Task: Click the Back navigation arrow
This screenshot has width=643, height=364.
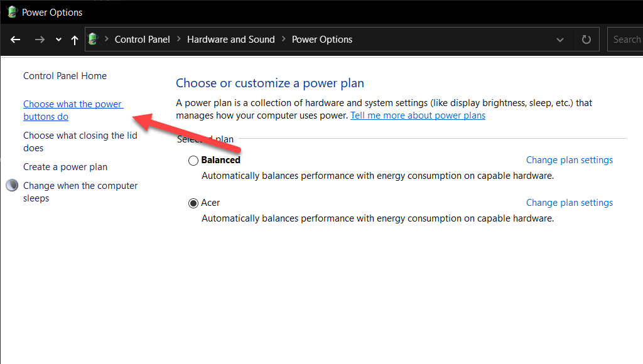Action: tap(16, 40)
